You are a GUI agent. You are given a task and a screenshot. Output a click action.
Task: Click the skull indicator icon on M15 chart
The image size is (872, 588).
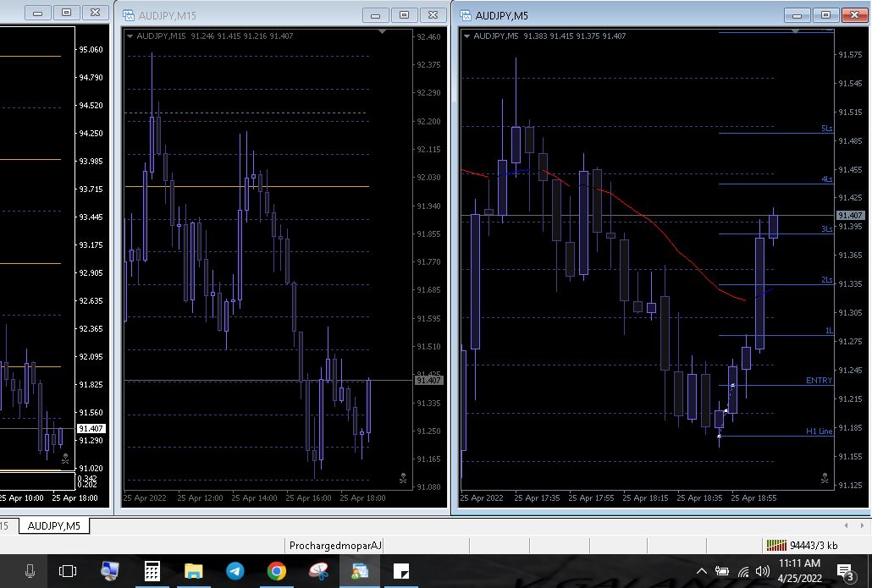[403, 478]
